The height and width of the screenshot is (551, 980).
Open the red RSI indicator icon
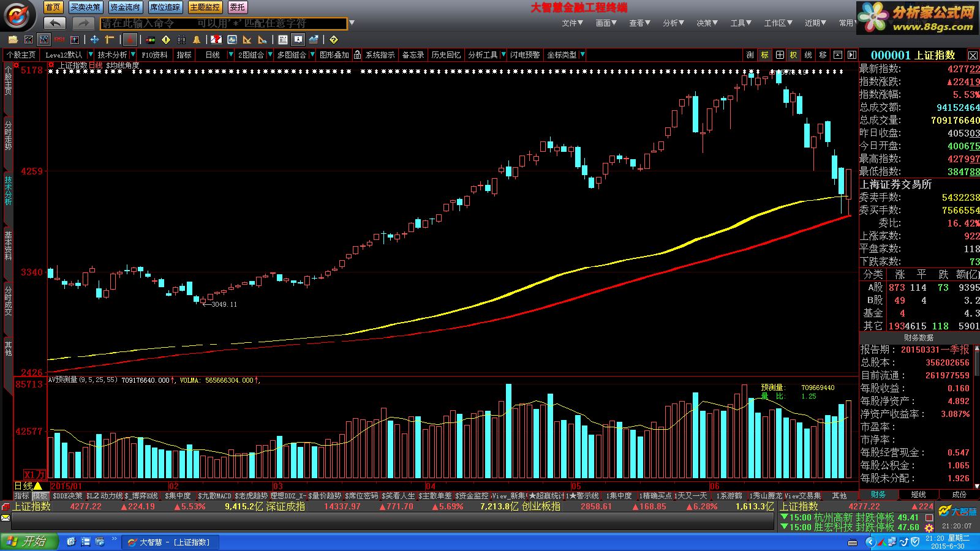pos(59,40)
